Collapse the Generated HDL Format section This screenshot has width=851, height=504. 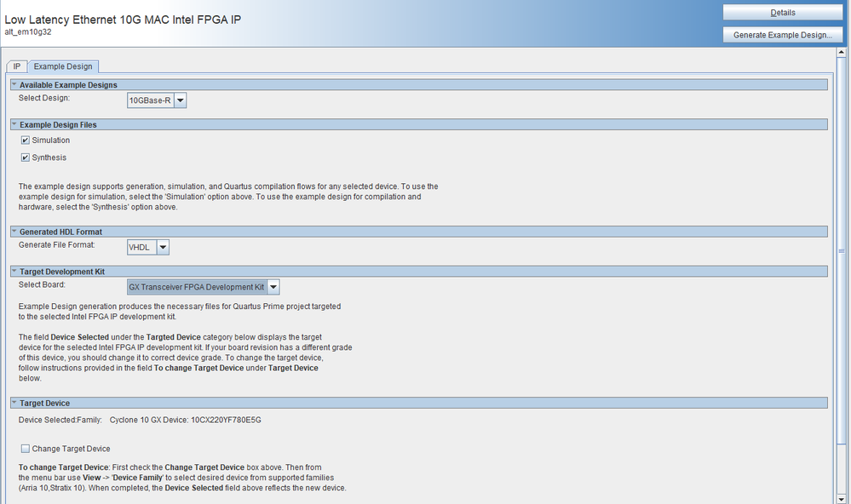coord(14,232)
